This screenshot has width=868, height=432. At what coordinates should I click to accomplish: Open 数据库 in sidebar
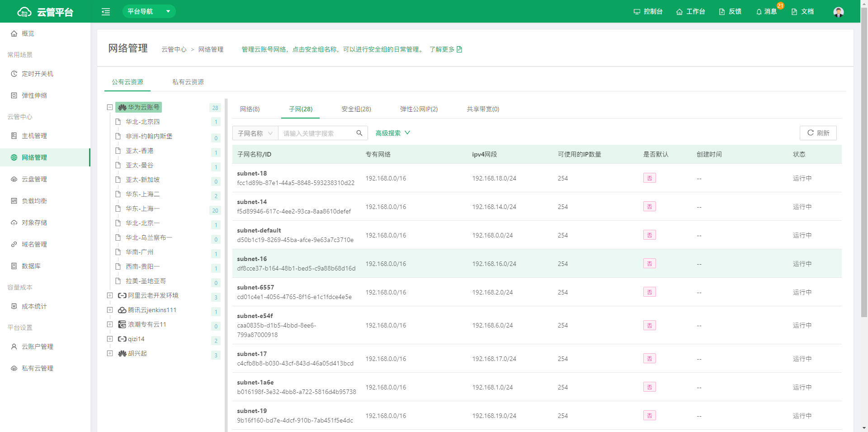tap(45, 266)
